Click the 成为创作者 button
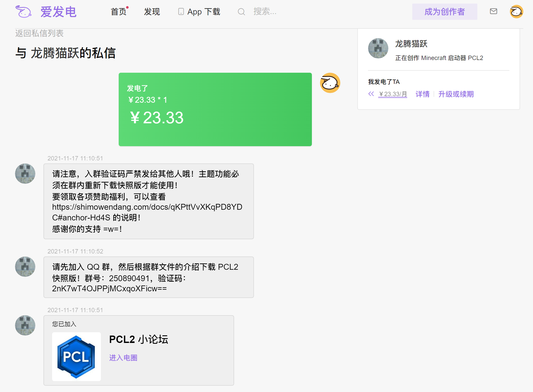The image size is (533, 392). [444, 11]
